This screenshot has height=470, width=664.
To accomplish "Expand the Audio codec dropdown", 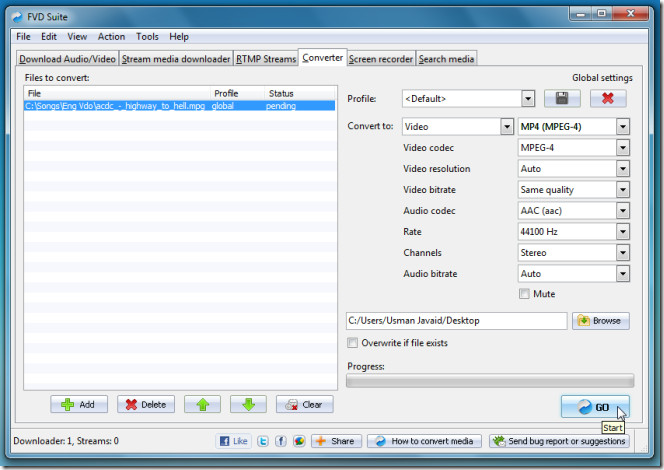I will pos(622,210).
